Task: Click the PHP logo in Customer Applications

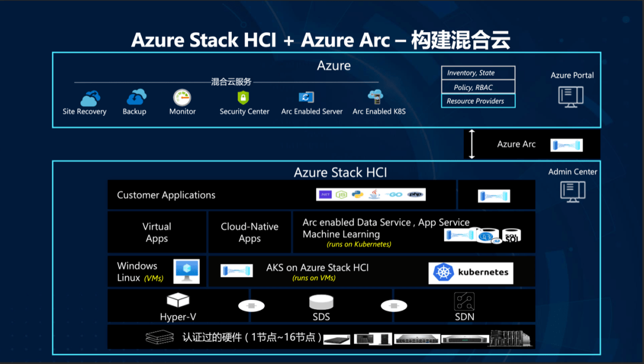Action: click(415, 195)
